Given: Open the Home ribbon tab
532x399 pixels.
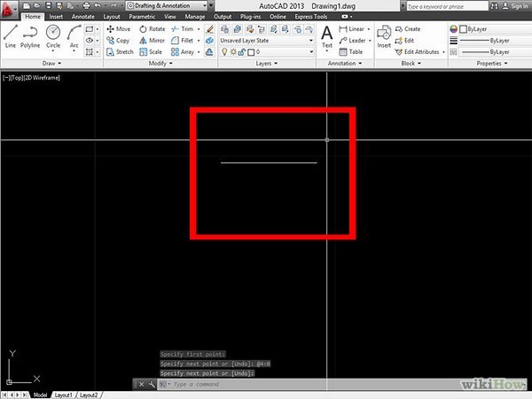Looking at the screenshot, I should 33,17.
